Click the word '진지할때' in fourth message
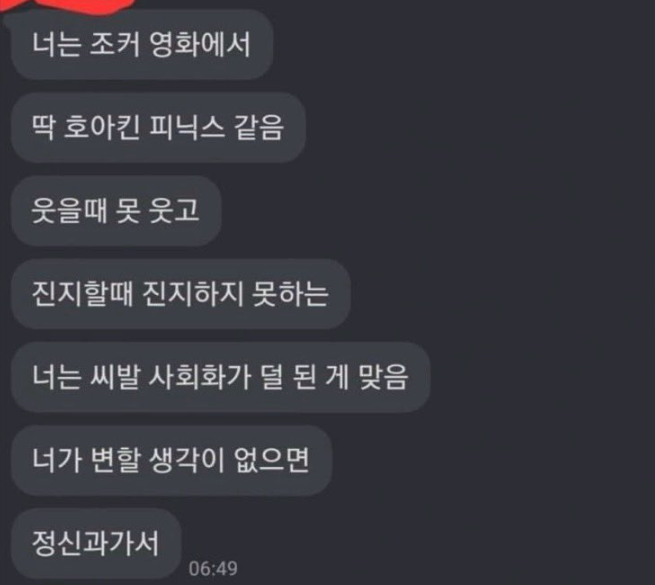655x585 pixels. click(82, 294)
